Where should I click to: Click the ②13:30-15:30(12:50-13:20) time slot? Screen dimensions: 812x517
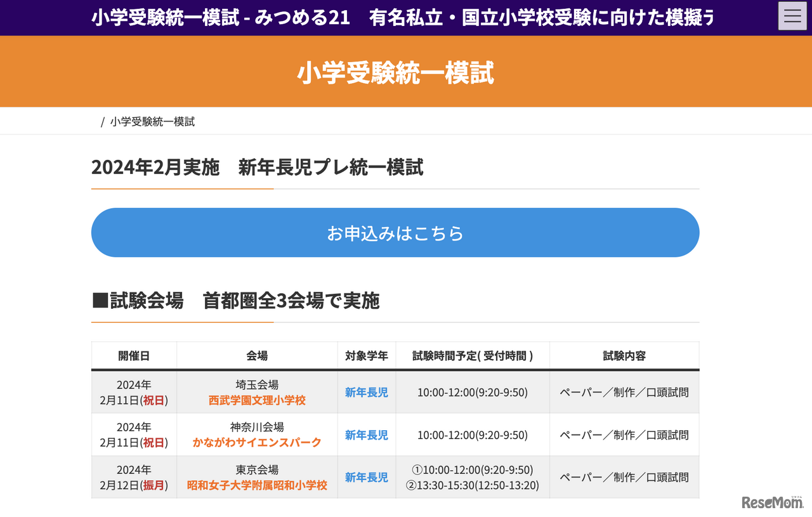click(473, 486)
